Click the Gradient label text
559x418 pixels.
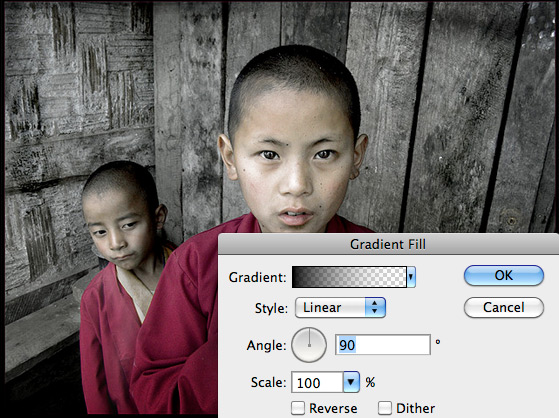(x=257, y=277)
